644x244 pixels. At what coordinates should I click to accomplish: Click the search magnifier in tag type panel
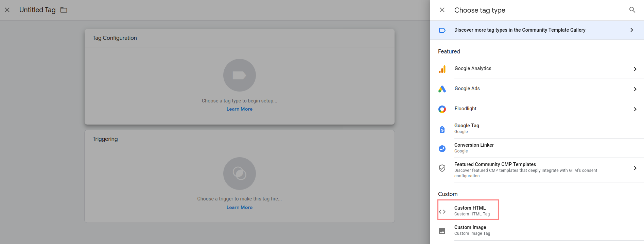pos(632,10)
